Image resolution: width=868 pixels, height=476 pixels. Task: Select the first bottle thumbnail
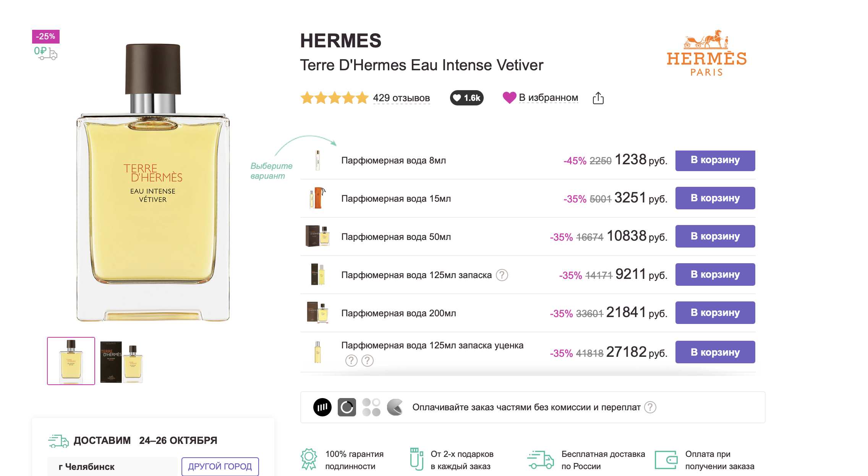click(71, 361)
